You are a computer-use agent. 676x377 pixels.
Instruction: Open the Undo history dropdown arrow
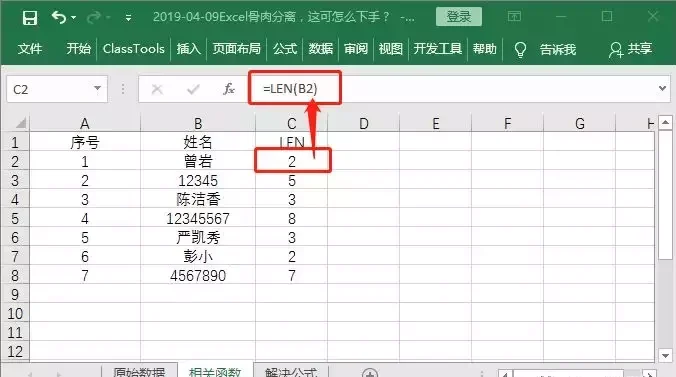(x=73, y=18)
